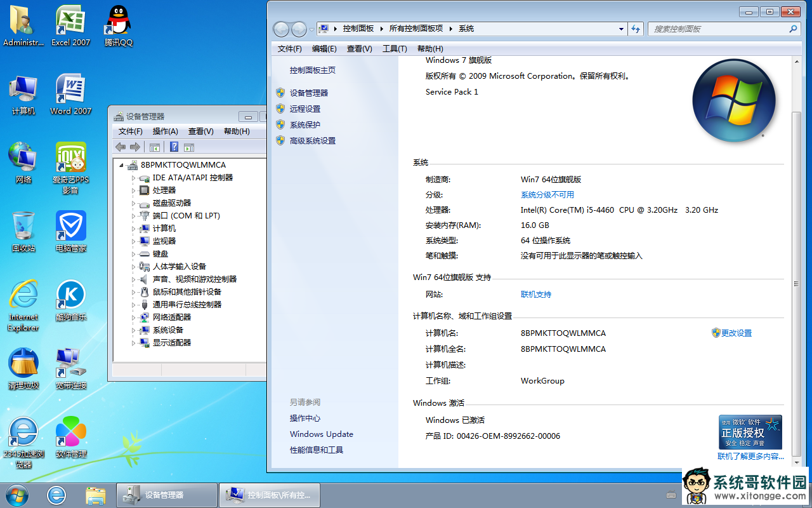Image resolution: width=812 pixels, height=508 pixels.
Task: Select 人体学输入设备 tree item
Action: 180,267
